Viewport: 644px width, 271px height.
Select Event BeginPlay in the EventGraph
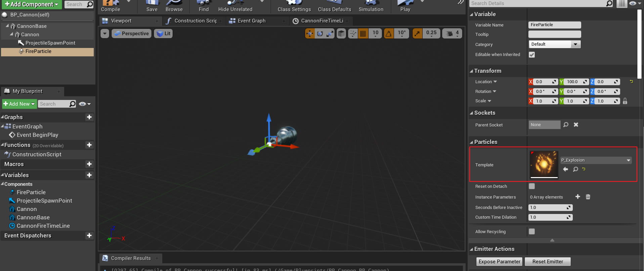point(37,135)
